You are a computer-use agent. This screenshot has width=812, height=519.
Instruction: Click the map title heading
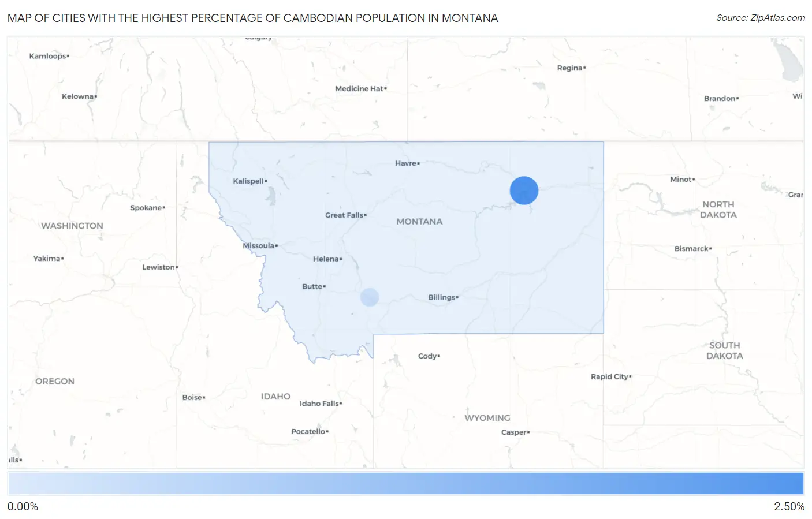252,18
